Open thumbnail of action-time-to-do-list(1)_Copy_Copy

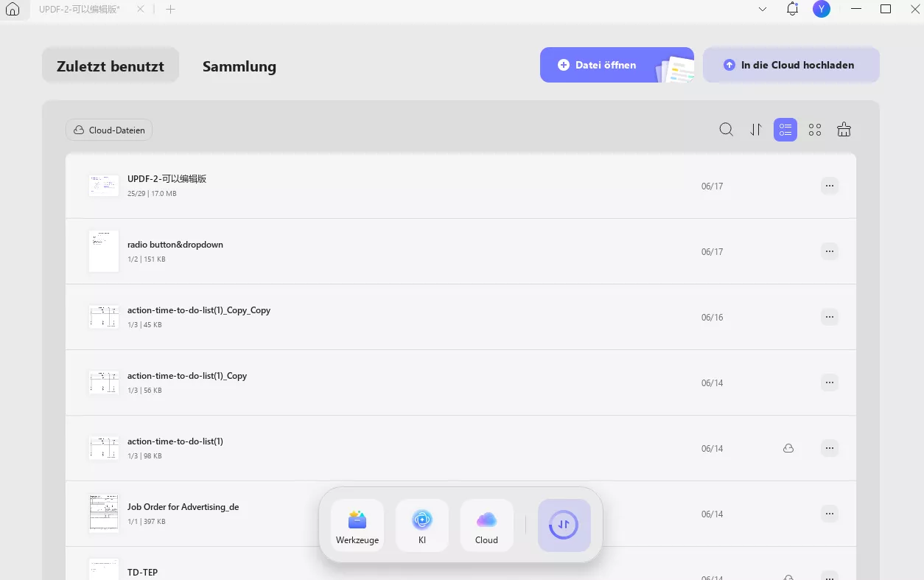pos(104,317)
